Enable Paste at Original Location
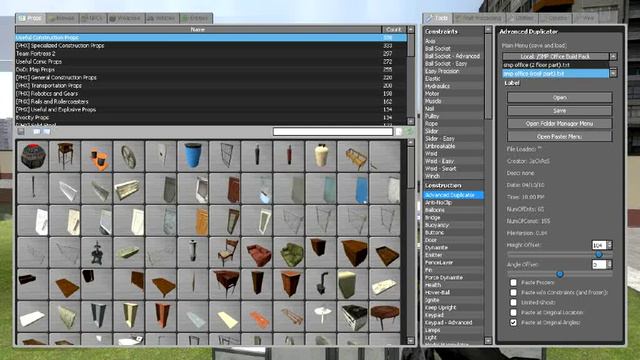The image size is (640, 360). (x=513, y=312)
